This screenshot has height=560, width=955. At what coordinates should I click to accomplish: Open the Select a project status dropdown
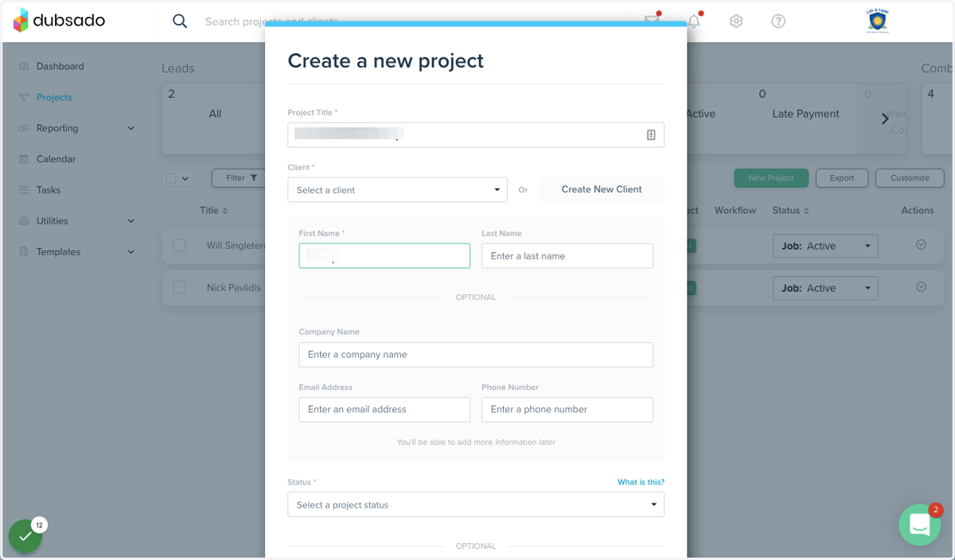click(x=476, y=505)
